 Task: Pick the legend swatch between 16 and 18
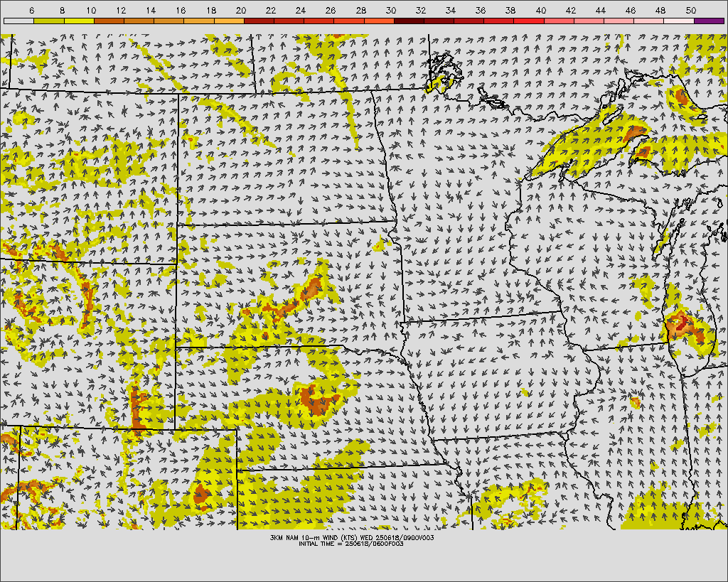pos(199,21)
